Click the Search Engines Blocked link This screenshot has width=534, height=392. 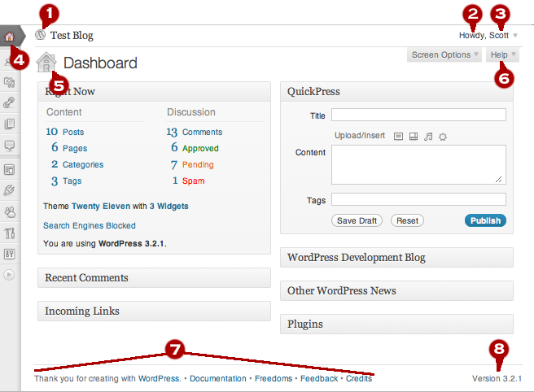coord(90,225)
